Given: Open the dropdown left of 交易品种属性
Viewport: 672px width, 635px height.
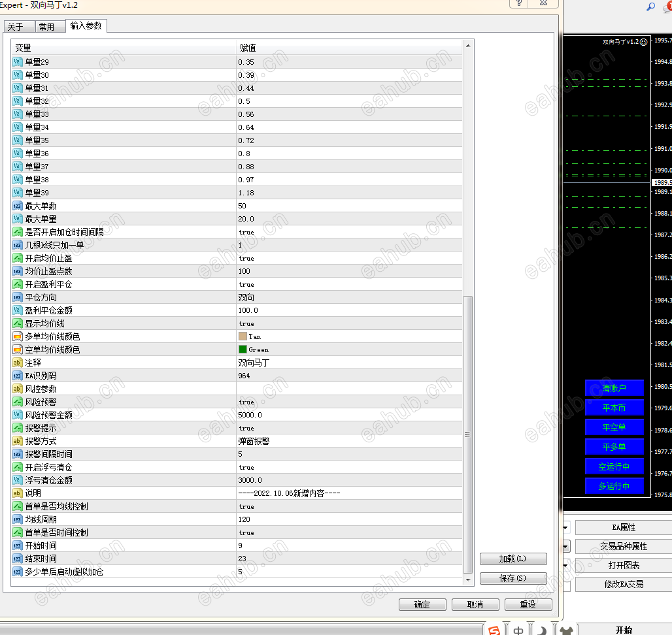Looking at the screenshot, I should coord(565,546).
